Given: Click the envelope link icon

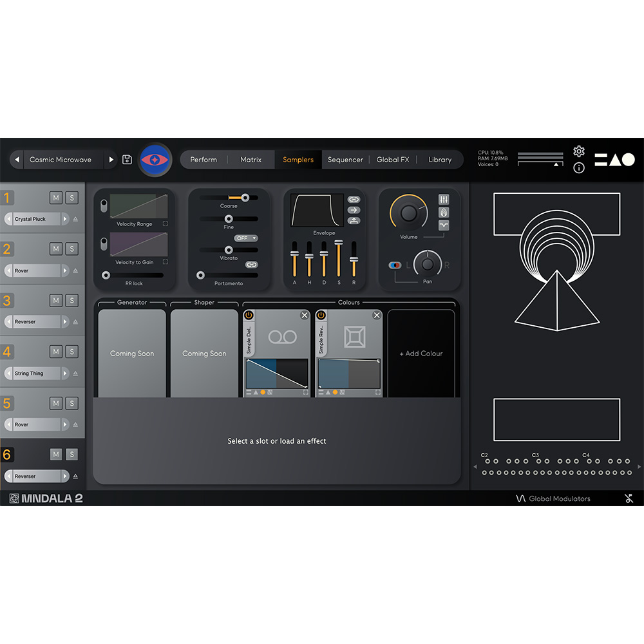Looking at the screenshot, I should [354, 200].
